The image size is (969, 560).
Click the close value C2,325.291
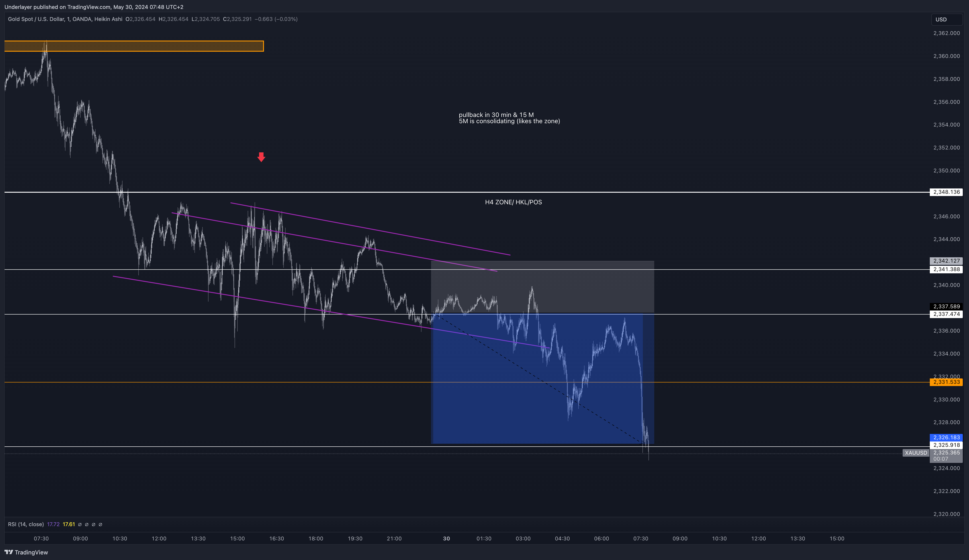click(237, 19)
